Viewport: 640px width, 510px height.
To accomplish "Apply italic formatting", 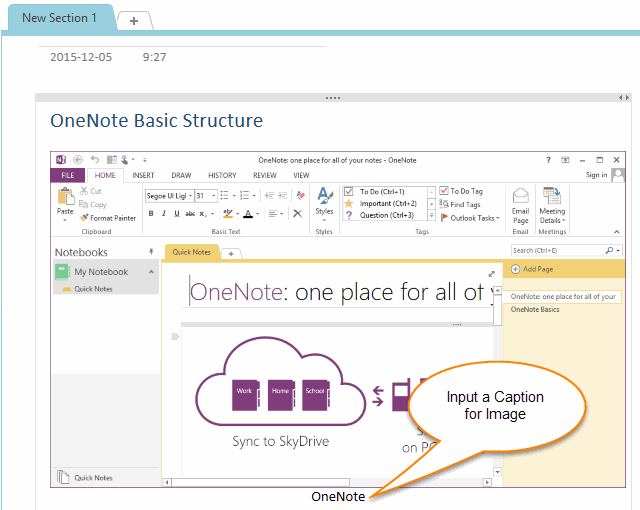I will tap(164, 213).
